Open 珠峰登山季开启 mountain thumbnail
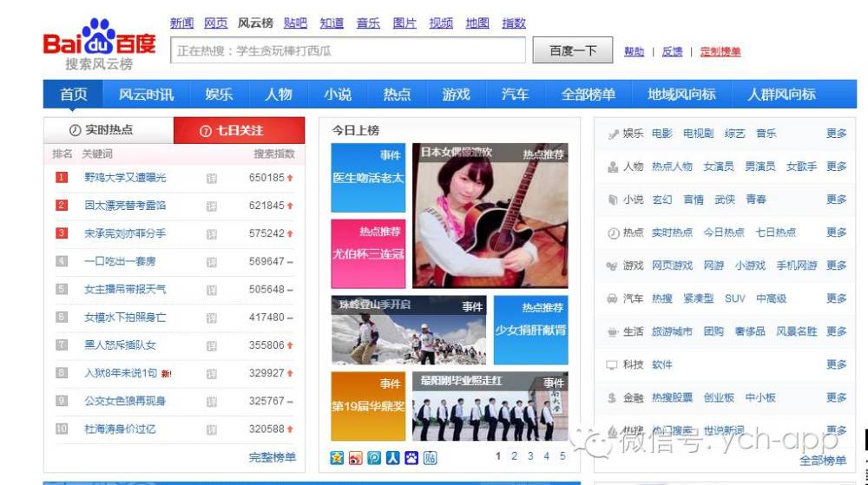The height and width of the screenshot is (485, 868). (x=409, y=331)
